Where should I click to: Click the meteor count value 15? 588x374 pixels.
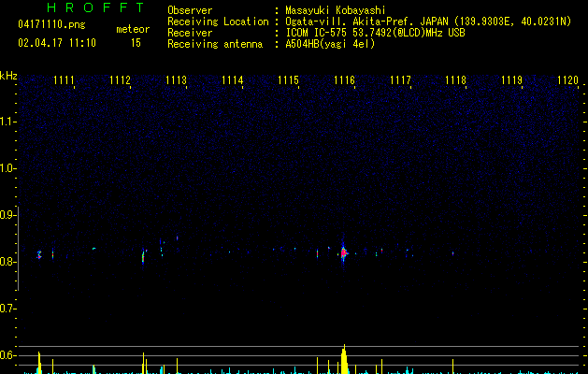pyautogui.click(x=136, y=43)
